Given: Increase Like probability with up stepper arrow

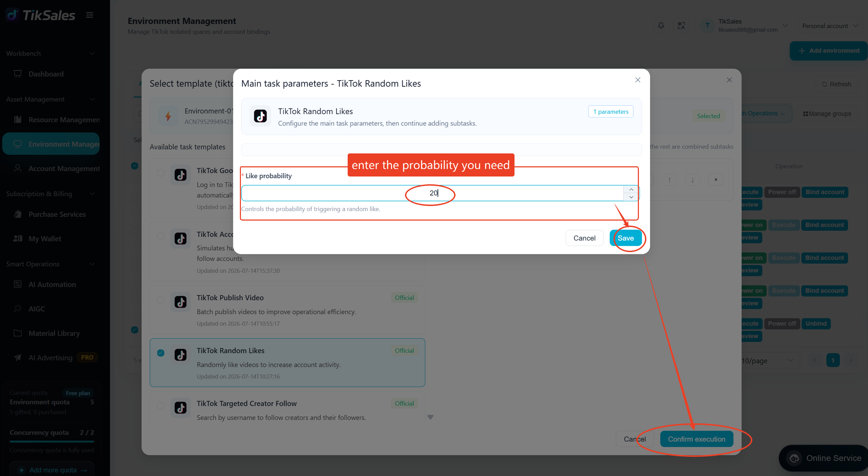Looking at the screenshot, I should pos(631,189).
